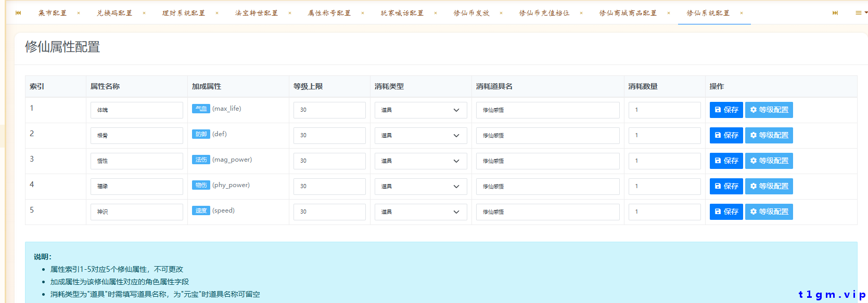Close the 玩家喊话配置 tab
The width and height of the screenshot is (868, 303).
click(436, 13)
